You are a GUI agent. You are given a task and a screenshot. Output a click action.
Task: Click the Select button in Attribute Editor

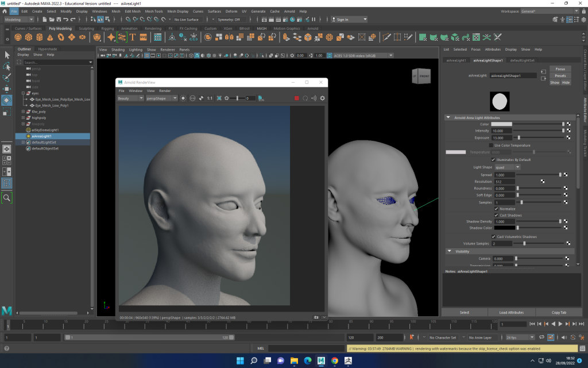(465, 312)
